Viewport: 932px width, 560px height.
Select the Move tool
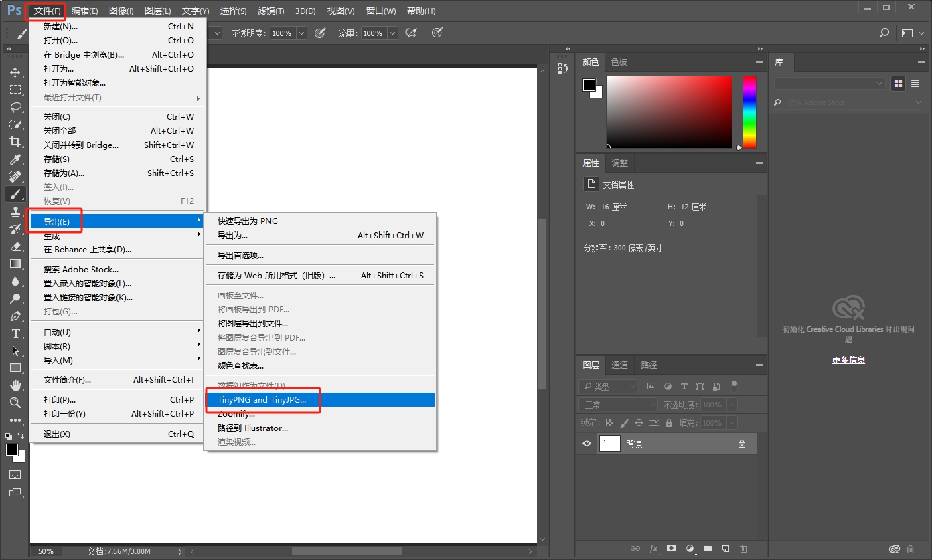[15, 72]
